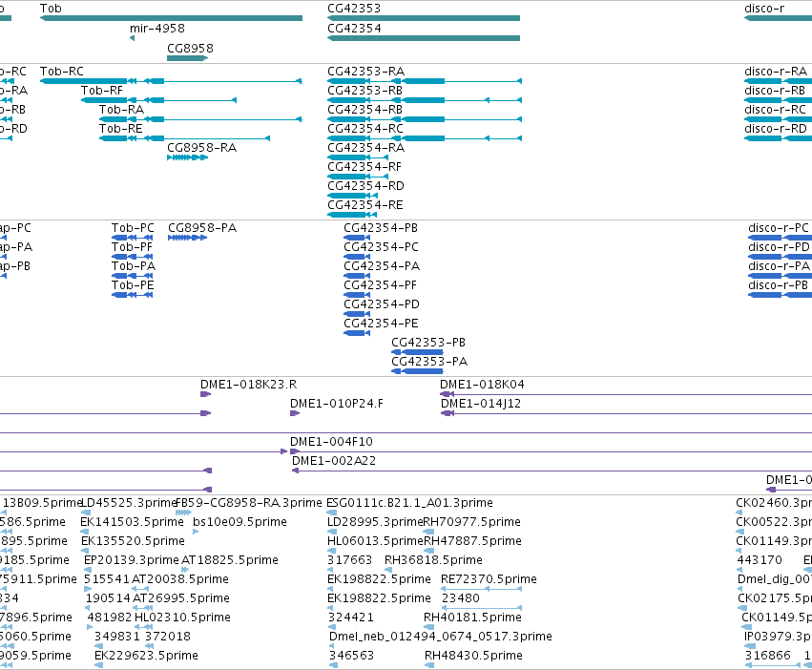The image size is (812, 670).
Task: Select transcript CG42354-RB
Action: coord(364,110)
